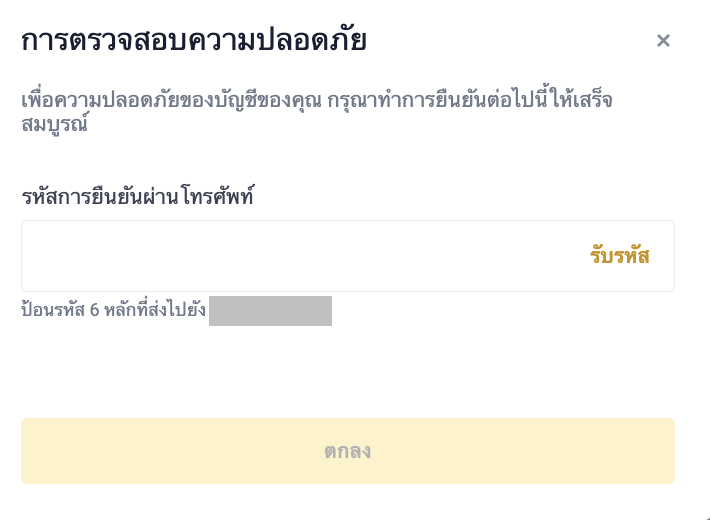710x520 pixels.
Task: Click the รับรหัส link to get code
Action: [x=619, y=256]
